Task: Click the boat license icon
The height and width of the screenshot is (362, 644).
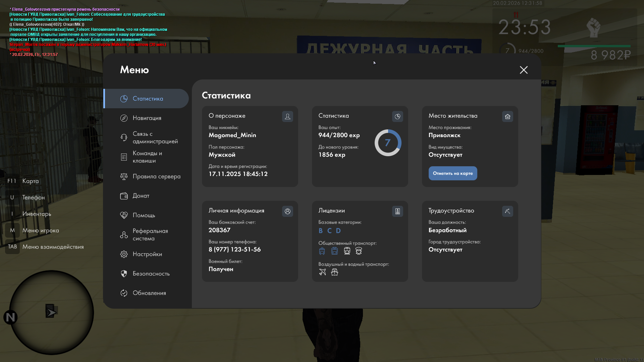Action: (x=334, y=272)
